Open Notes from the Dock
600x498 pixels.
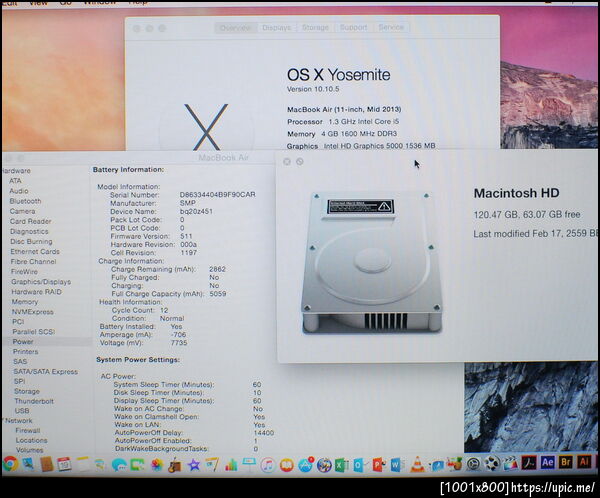83,464
